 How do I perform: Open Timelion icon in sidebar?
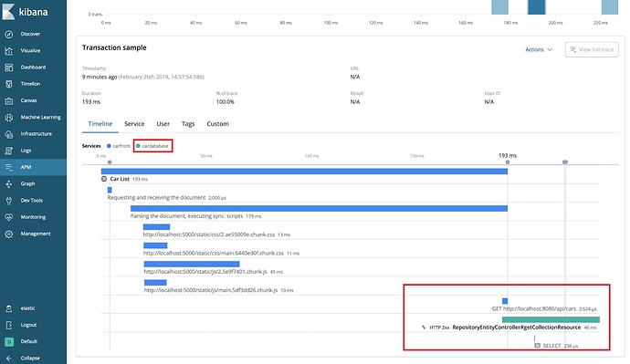[9, 84]
